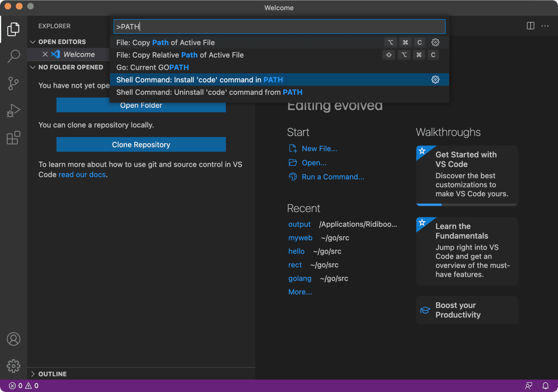Open the Explorer view in activity bar

(x=13, y=29)
